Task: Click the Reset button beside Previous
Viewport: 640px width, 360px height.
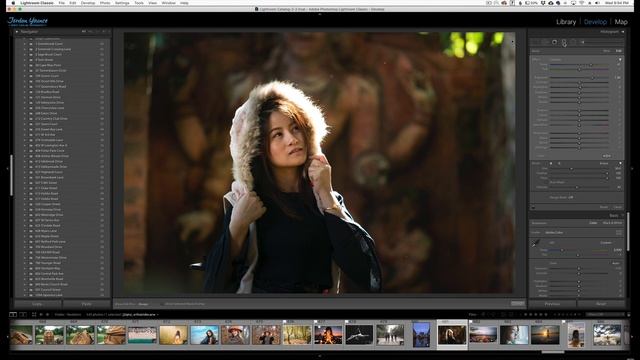Action: coord(601,304)
